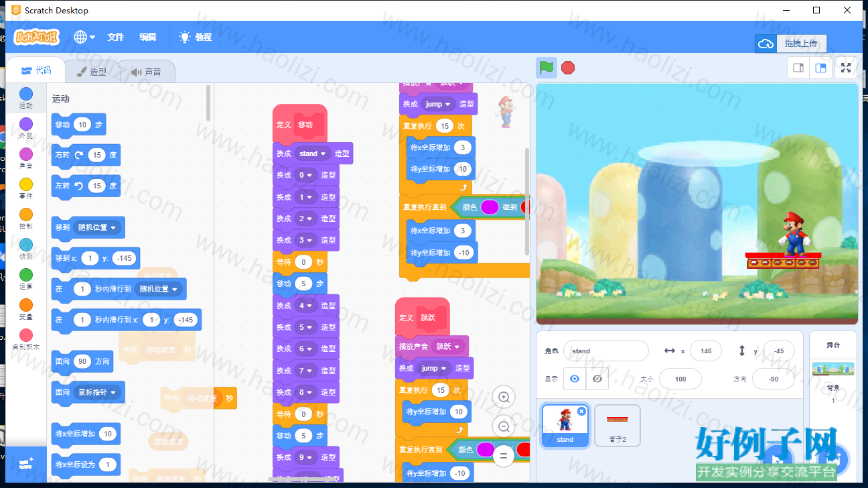
Task: Click the palette vertical scrollbar
Action: pyautogui.click(x=208, y=103)
